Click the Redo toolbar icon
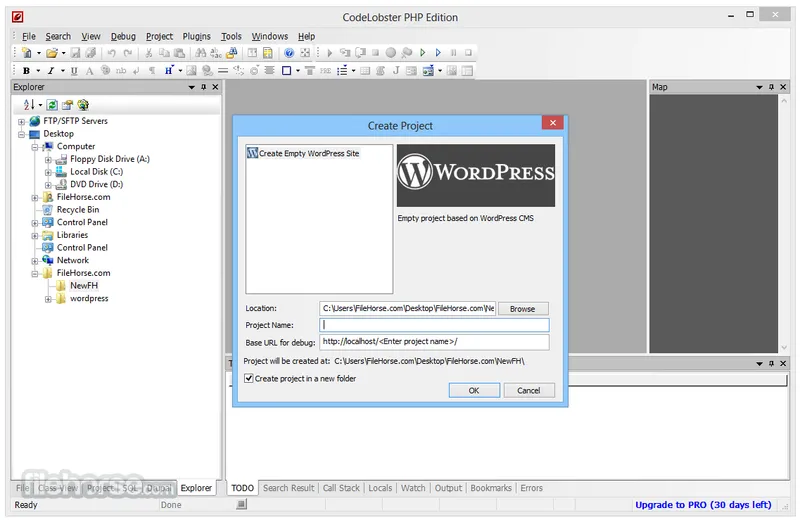Viewport: 800px width, 520px height. point(128,53)
